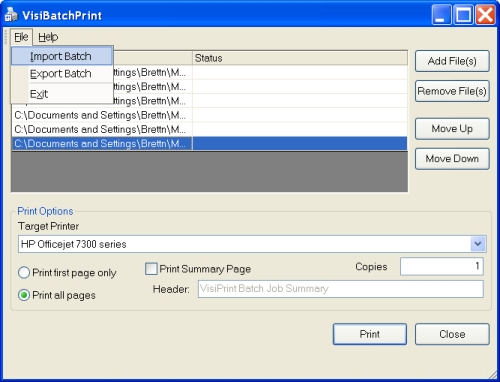Choose Export Batch from File menu

[x=62, y=74]
